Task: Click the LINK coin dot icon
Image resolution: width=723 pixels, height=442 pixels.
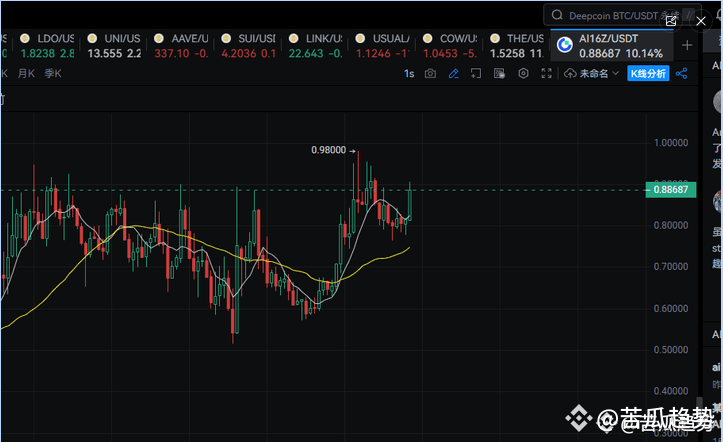Action: click(x=293, y=38)
